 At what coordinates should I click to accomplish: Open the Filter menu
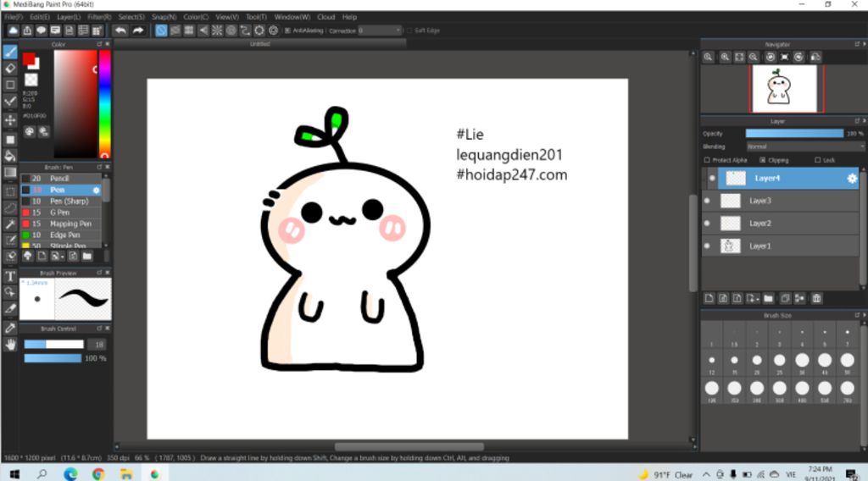[x=99, y=17]
